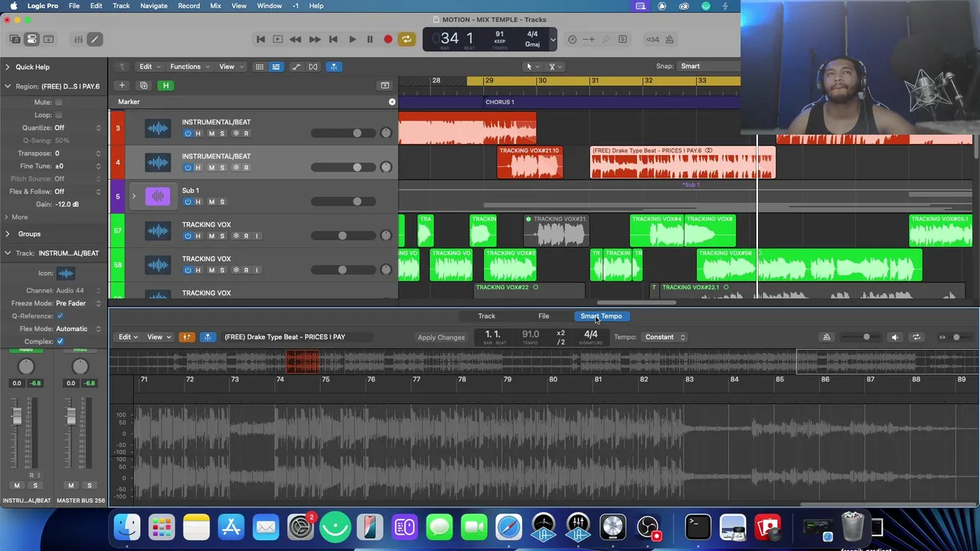Click the Go to Beginning transport button
This screenshot has height=551, width=980.
pyautogui.click(x=260, y=39)
